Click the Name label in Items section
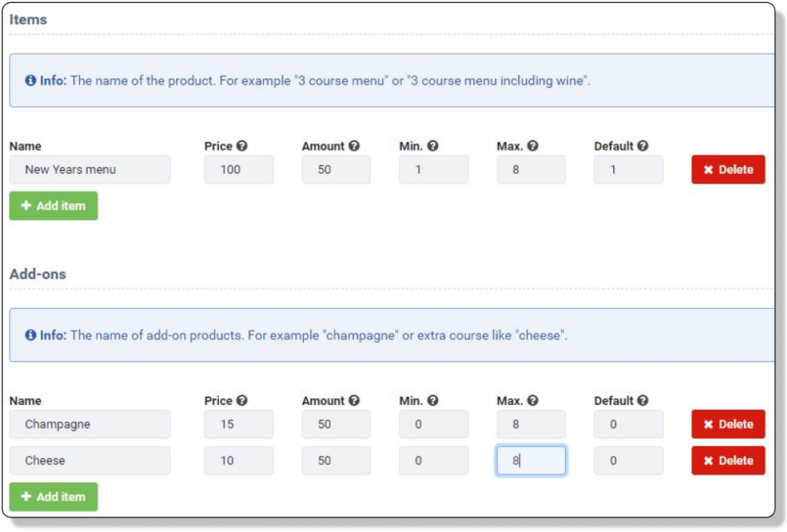This screenshot has height=532, width=787. tap(25, 146)
